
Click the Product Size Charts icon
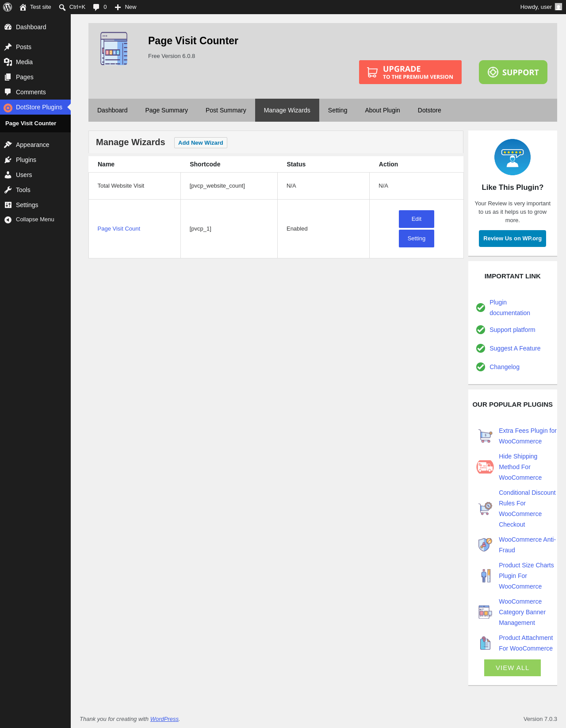485,576
